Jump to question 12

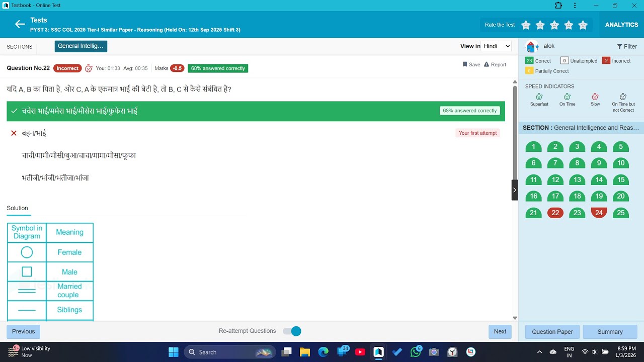(555, 180)
